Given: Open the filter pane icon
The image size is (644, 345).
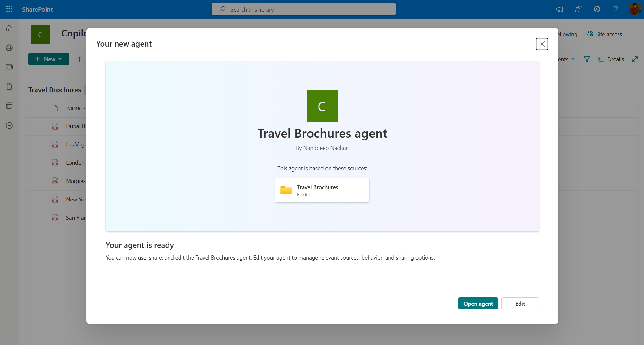Looking at the screenshot, I should pos(587,59).
